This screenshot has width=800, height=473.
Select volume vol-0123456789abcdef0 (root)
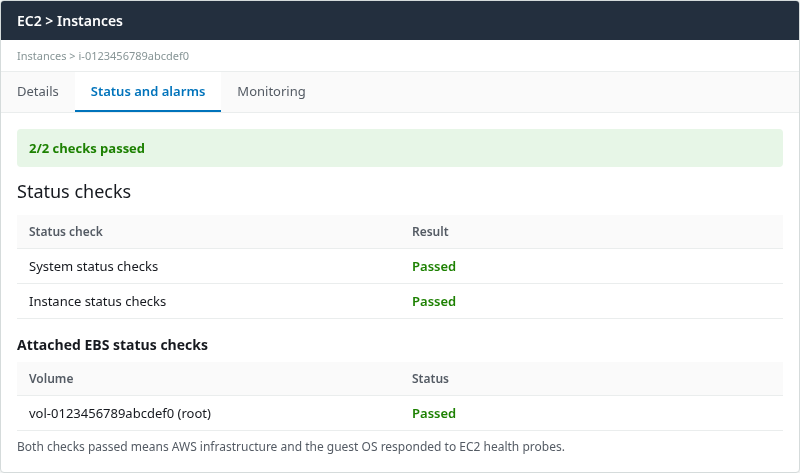pyautogui.click(x=120, y=413)
